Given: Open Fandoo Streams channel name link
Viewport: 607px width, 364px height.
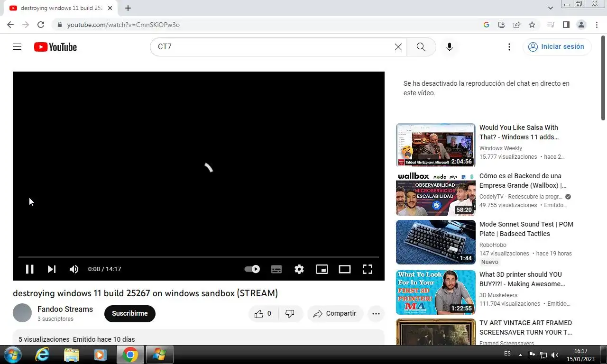Looking at the screenshot, I should click(x=65, y=309).
